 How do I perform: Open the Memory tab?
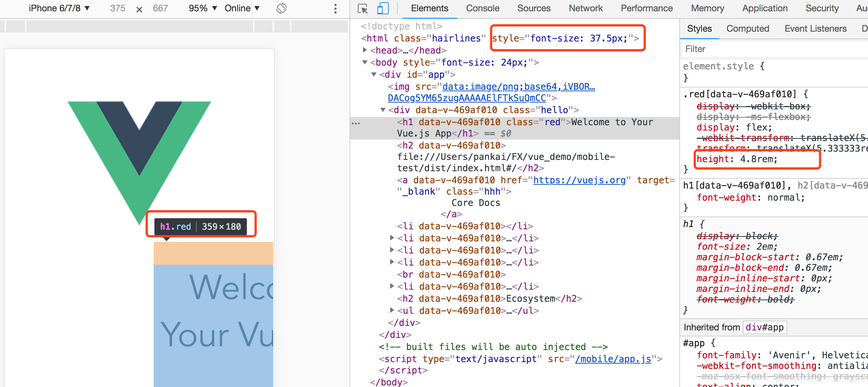[708, 8]
